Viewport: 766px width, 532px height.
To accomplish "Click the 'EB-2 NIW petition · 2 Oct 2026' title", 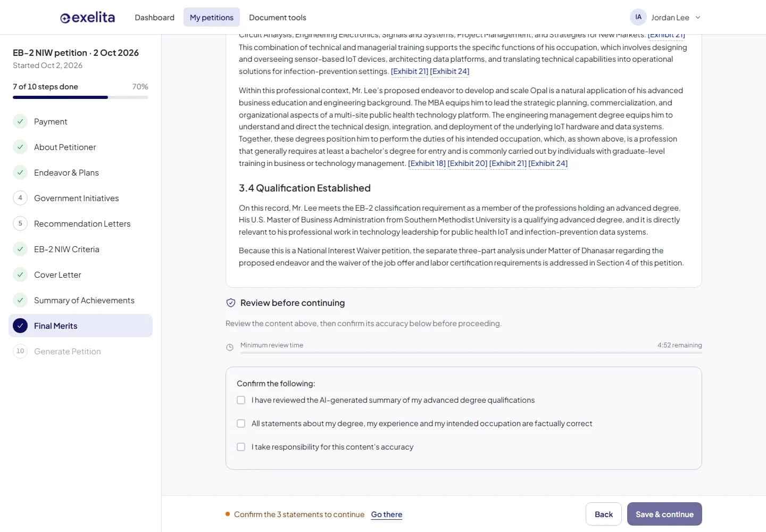I will pos(76,53).
